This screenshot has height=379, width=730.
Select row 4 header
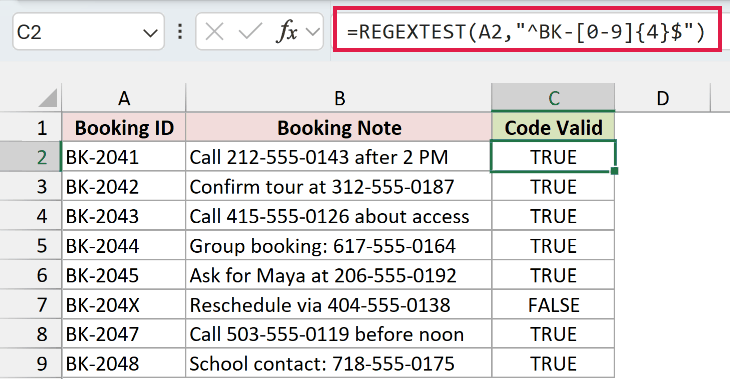[x=31, y=216]
